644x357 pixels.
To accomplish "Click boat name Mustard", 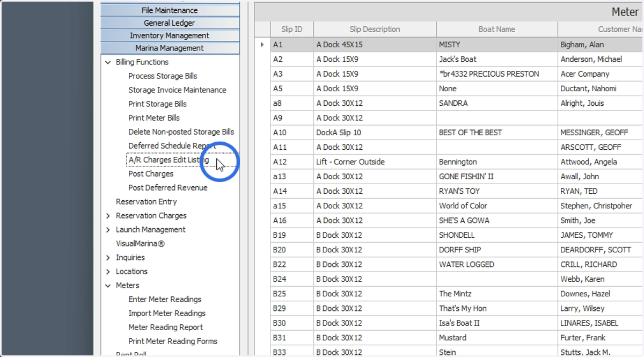I will pos(452,338).
